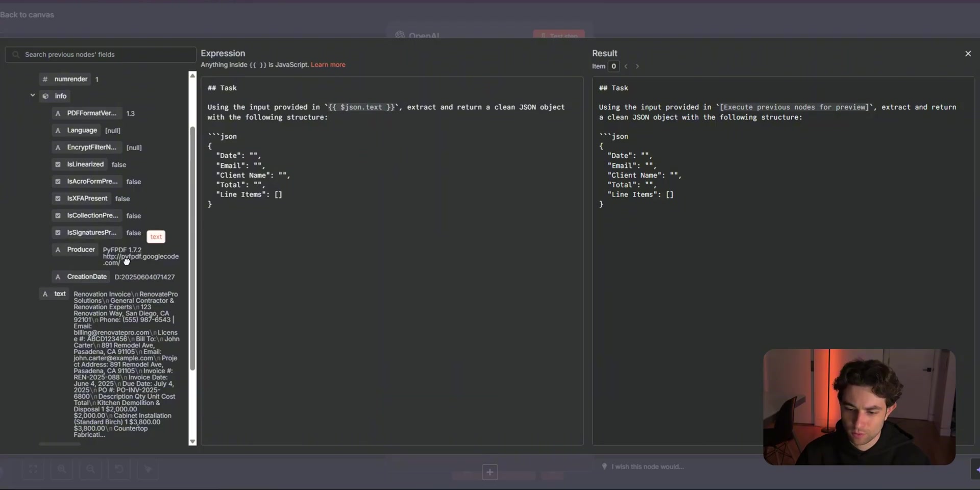
Task: Click the 1.3 PDF version value
Action: click(130, 113)
